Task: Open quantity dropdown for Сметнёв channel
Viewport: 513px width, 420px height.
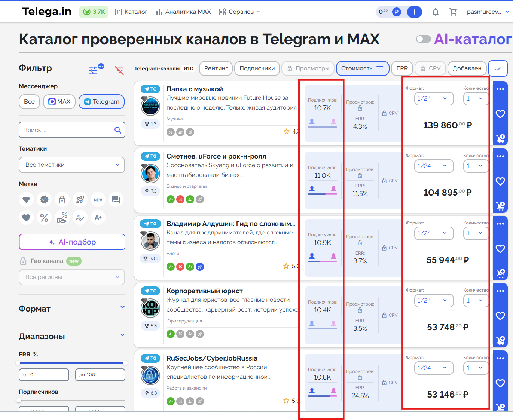Action: pos(476,166)
